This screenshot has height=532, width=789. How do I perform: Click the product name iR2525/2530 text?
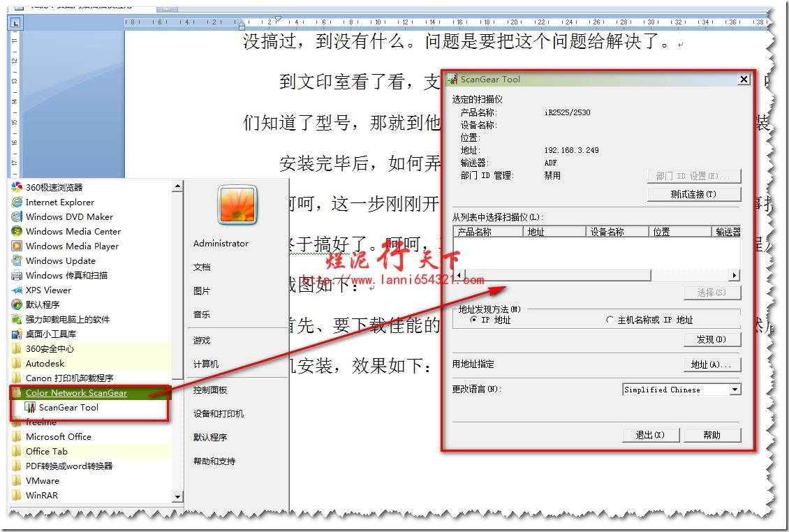click(567, 112)
